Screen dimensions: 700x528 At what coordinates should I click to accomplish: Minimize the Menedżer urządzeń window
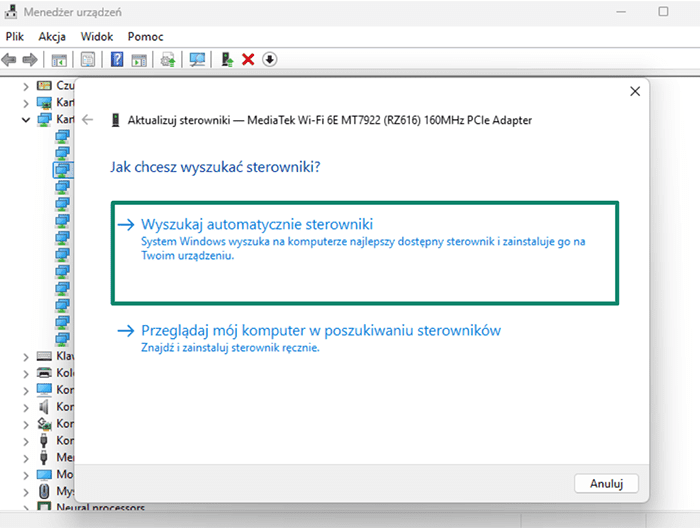(x=621, y=12)
